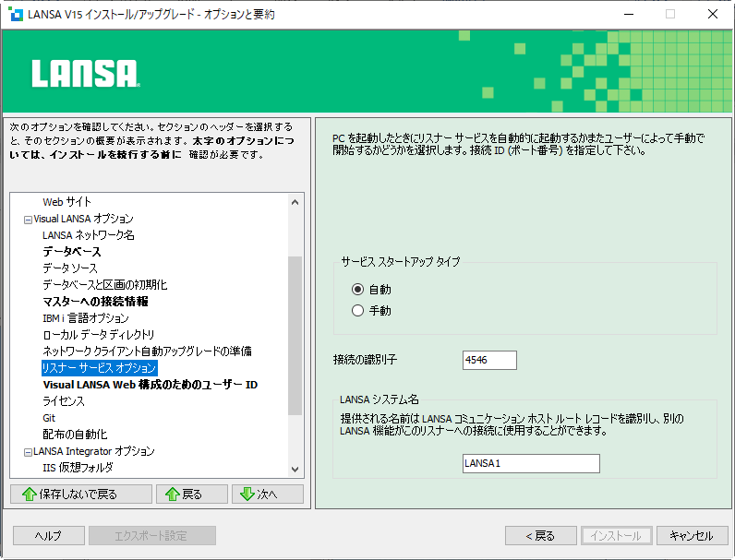The width and height of the screenshot is (735, 560).
Task: Select 配布の自動化 tree item
Action: coord(75,435)
